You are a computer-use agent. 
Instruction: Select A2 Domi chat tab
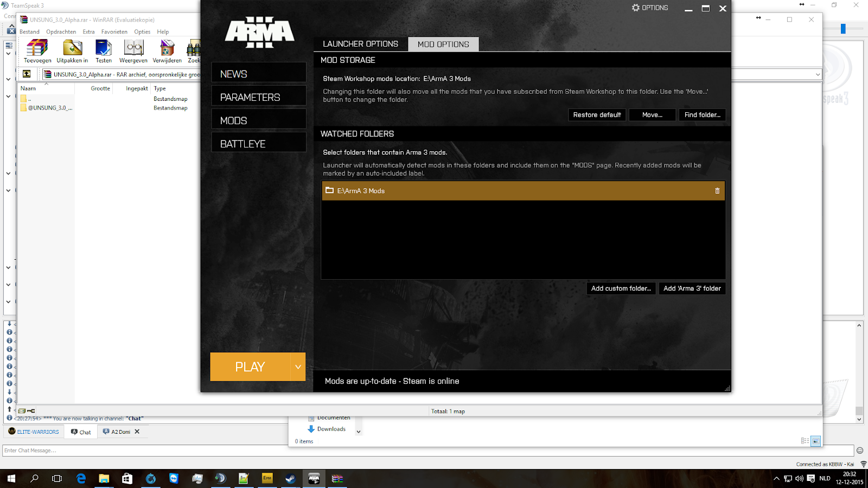coord(117,432)
